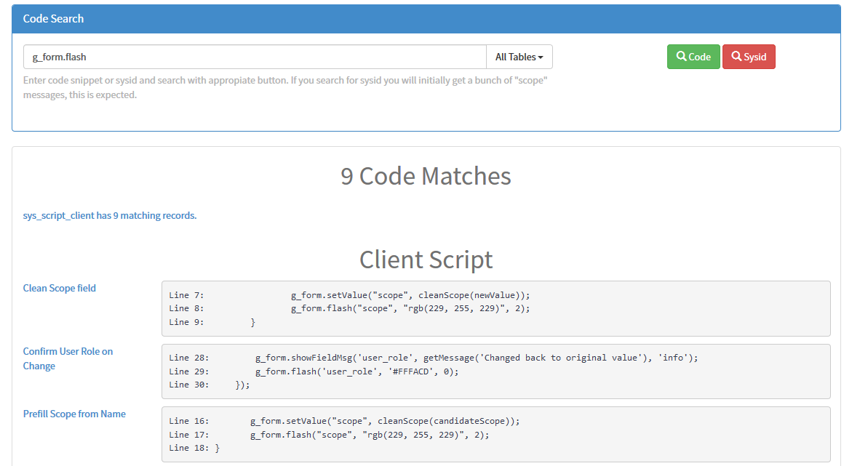The width and height of the screenshot is (868, 466).
Task: Open the sys_script_client matching records link
Action: [109, 215]
